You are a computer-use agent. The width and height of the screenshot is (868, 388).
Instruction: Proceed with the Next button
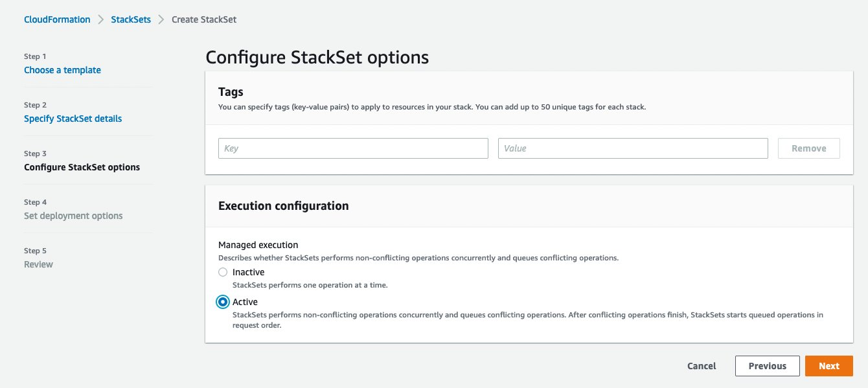[x=828, y=365]
